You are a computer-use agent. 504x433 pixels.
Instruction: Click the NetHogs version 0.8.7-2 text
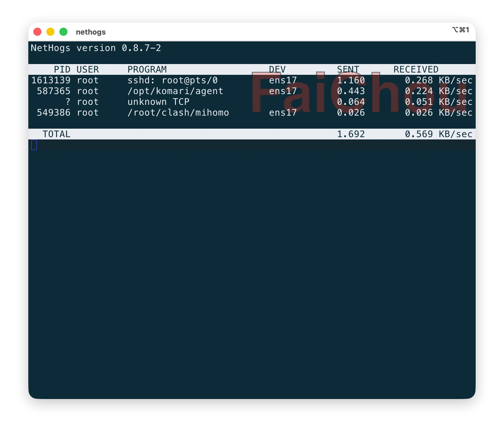(x=96, y=48)
